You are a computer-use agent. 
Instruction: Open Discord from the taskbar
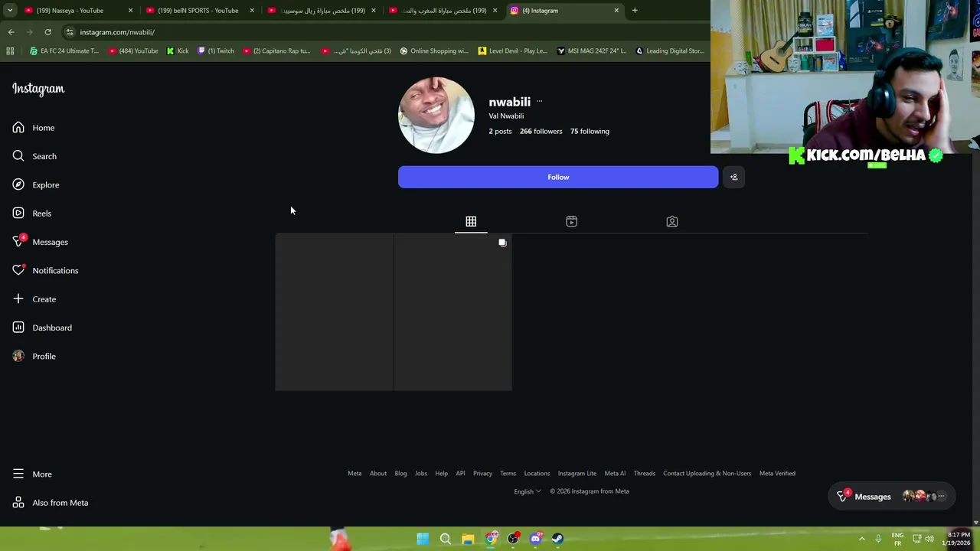pos(535,539)
